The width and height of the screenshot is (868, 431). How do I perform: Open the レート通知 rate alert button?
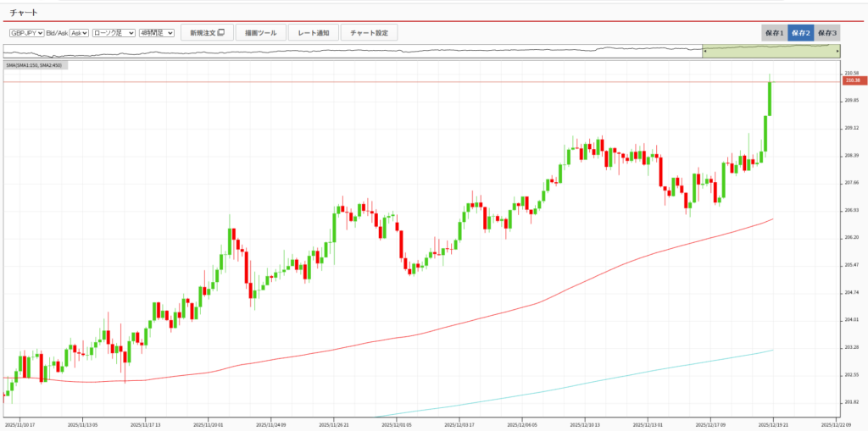click(313, 33)
